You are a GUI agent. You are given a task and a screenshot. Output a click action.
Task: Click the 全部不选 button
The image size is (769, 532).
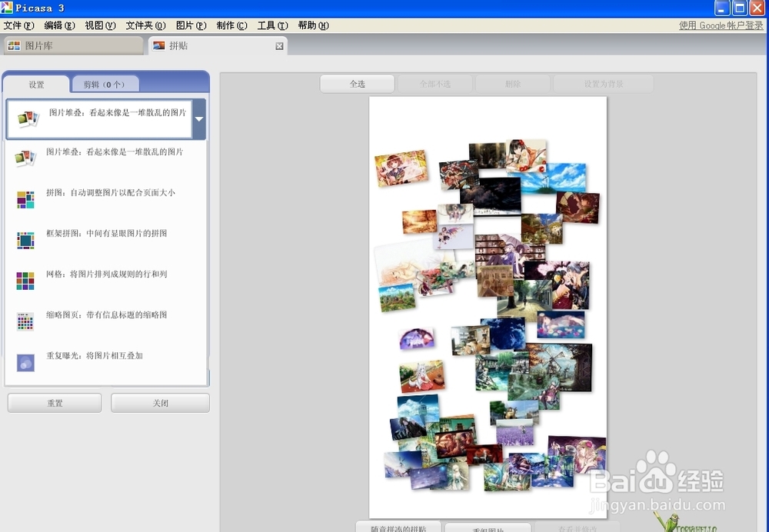[x=434, y=84]
